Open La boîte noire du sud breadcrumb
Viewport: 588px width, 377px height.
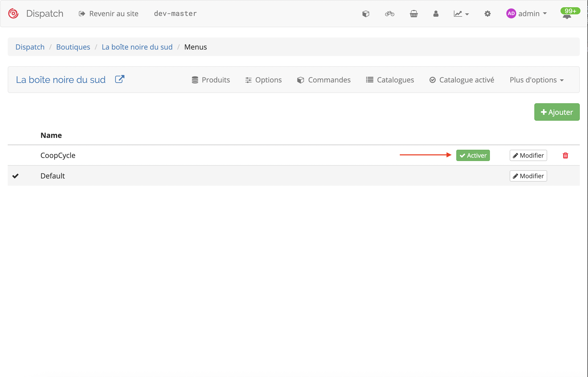[137, 47]
